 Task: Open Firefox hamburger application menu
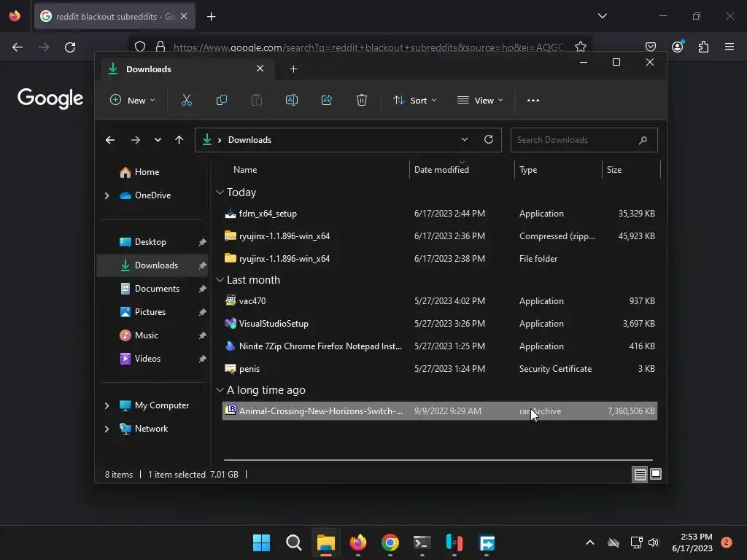(x=729, y=47)
